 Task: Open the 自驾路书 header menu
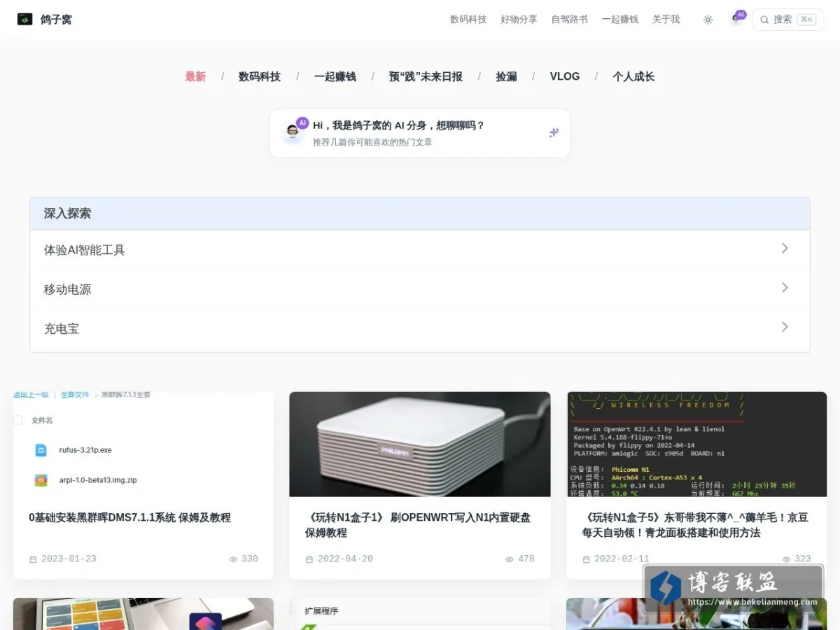570,20
